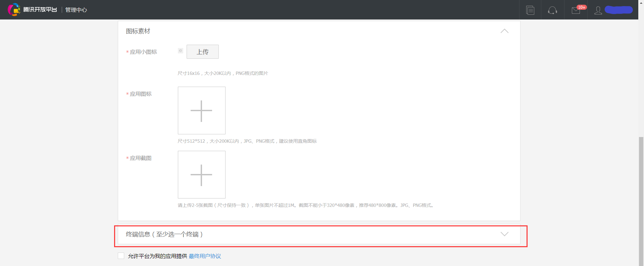Open the messages envelope icon
The image size is (644, 266).
(x=576, y=11)
